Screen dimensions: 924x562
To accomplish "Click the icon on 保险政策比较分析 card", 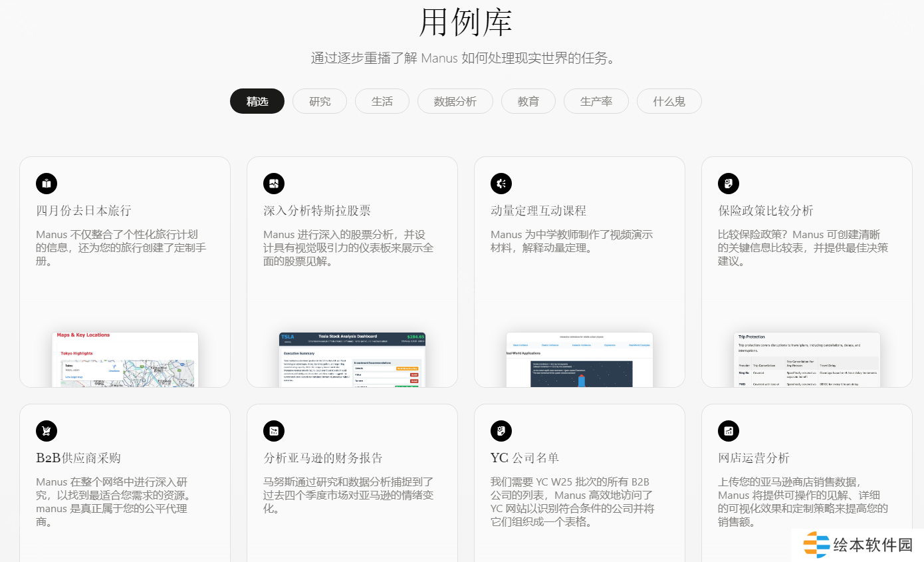I will click(x=729, y=184).
